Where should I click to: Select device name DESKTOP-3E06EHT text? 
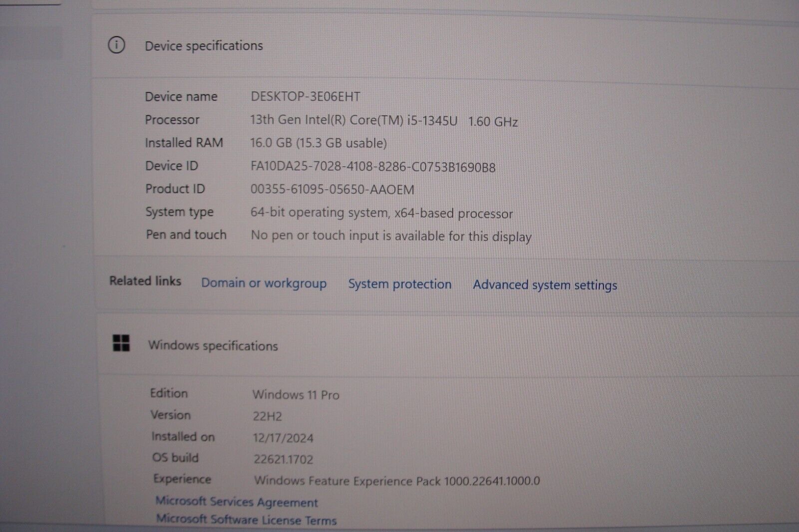click(x=305, y=96)
